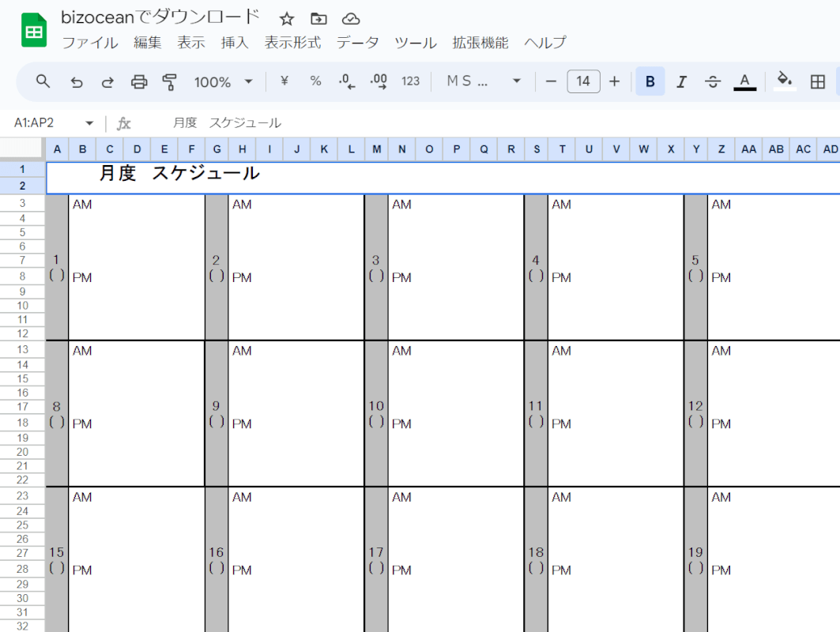Screen dimensions: 840x632
Task: Open the 表示形式 menu
Action: point(292,43)
